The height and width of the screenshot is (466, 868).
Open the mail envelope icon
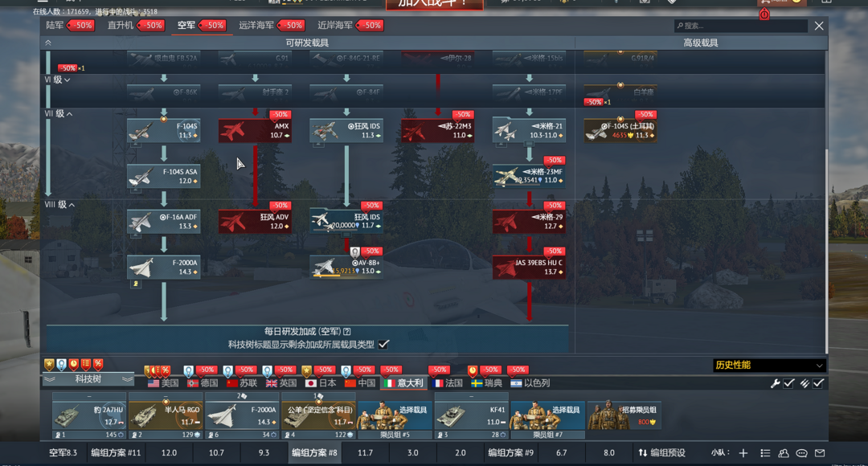[x=820, y=453]
